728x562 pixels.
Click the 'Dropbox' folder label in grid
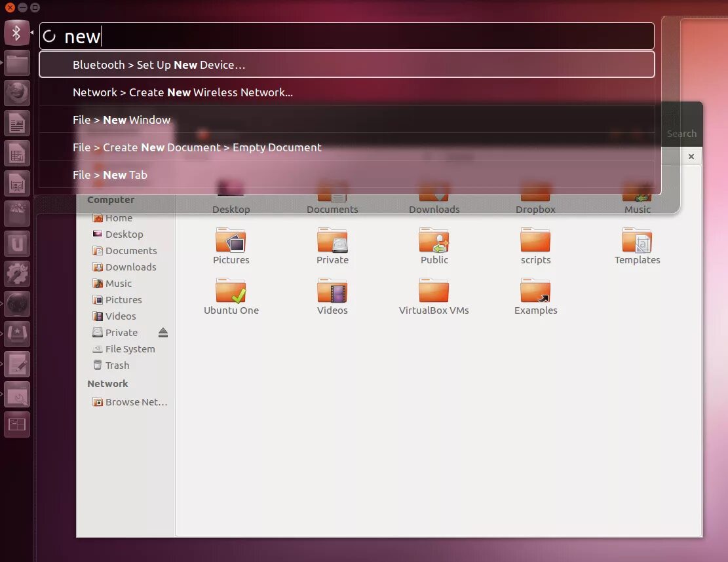point(535,210)
